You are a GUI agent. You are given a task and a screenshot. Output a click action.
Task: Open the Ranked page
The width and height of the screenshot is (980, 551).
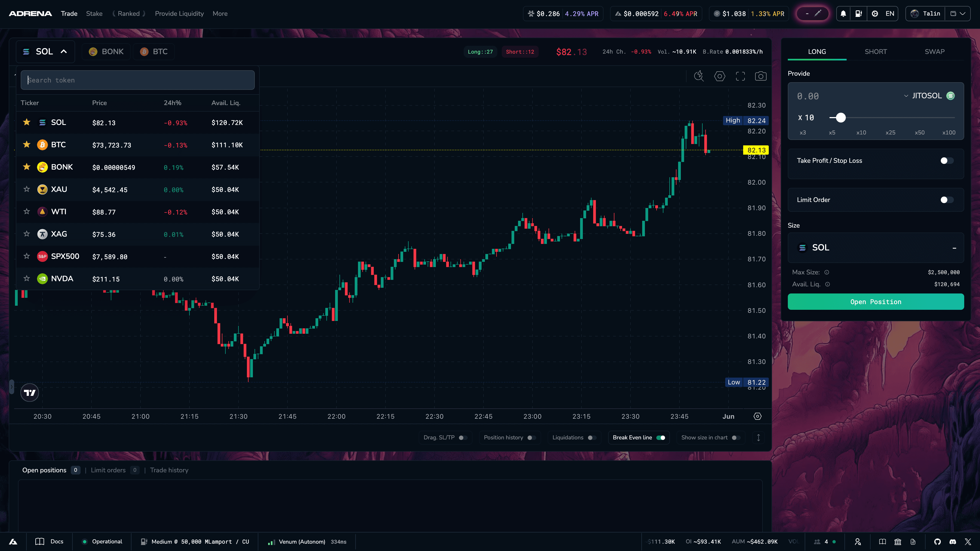(x=128, y=14)
